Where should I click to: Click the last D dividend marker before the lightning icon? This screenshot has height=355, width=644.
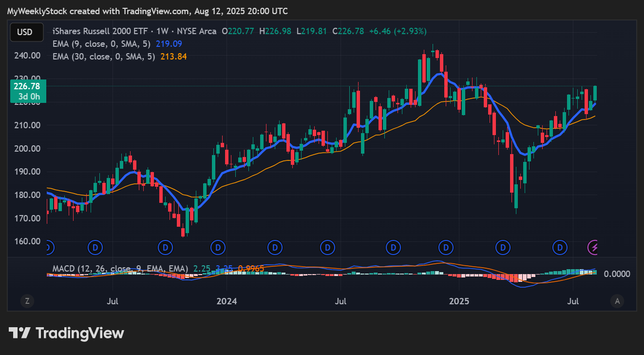coord(561,247)
